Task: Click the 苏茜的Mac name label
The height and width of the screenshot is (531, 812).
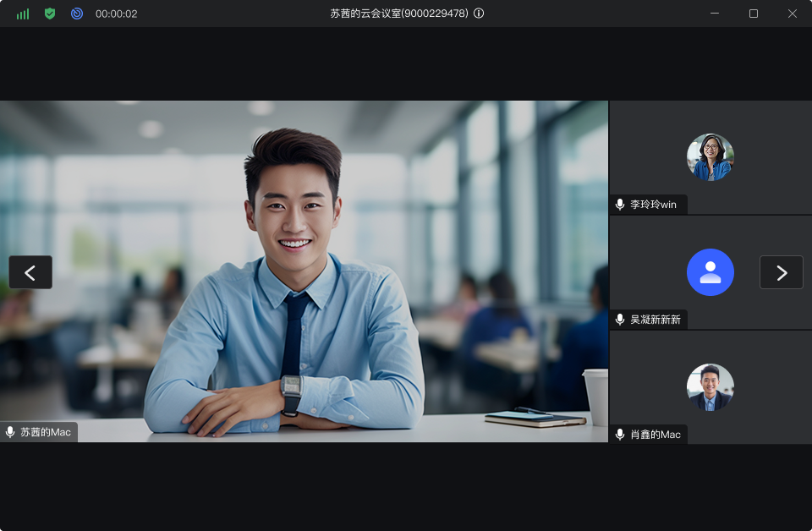Action: click(46, 432)
